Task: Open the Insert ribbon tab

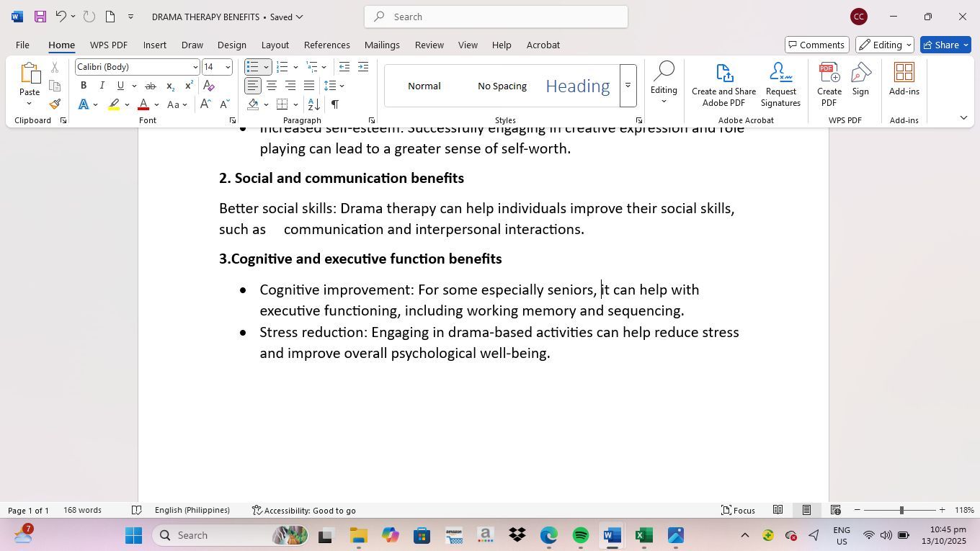Action: 154,45
